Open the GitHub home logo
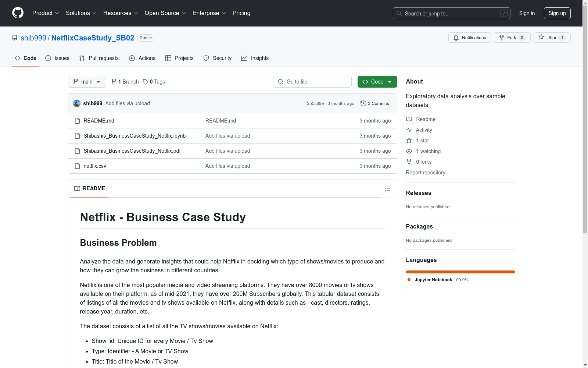This screenshot has width=588, height=368. pyautogui.click(x=18, y=13)
